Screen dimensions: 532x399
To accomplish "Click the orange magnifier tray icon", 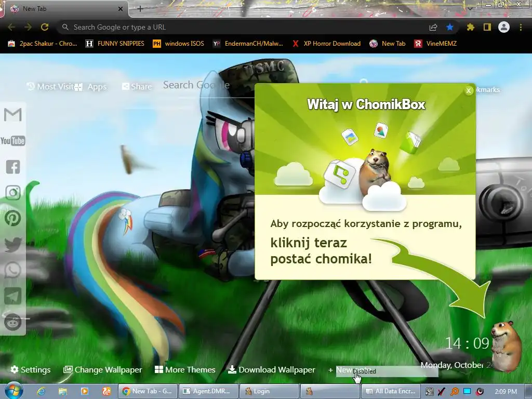I will coord(454,392).
